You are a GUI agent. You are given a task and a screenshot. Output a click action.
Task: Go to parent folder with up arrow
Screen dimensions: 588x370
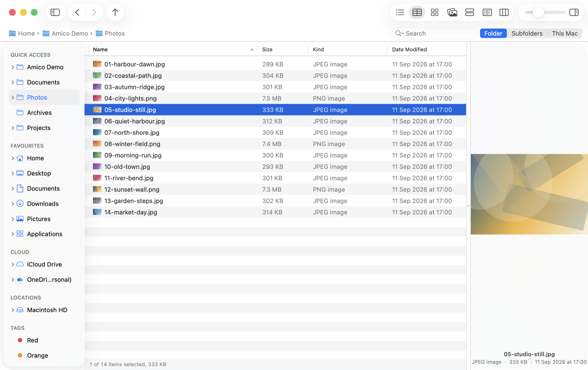[115, 13]
